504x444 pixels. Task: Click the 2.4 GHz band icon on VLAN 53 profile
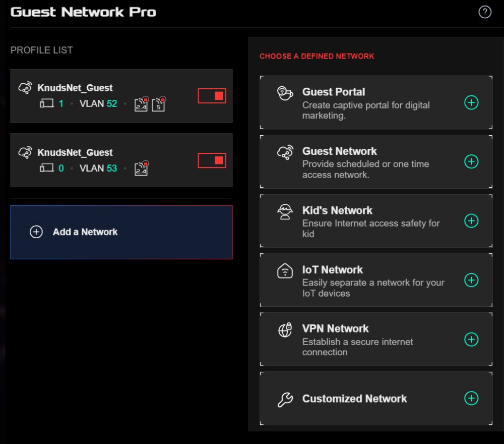141,169
